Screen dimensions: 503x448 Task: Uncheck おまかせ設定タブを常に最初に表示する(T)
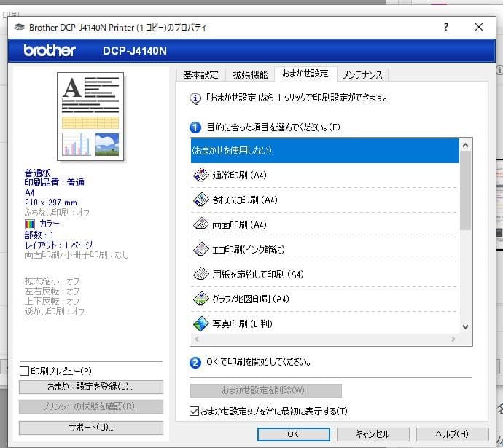(x=194, y=411)
